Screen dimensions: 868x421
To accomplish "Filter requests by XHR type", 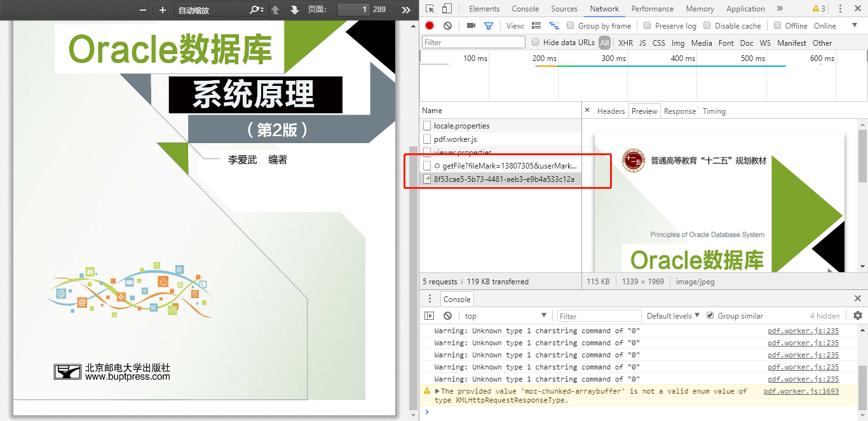I will [625, 43].
